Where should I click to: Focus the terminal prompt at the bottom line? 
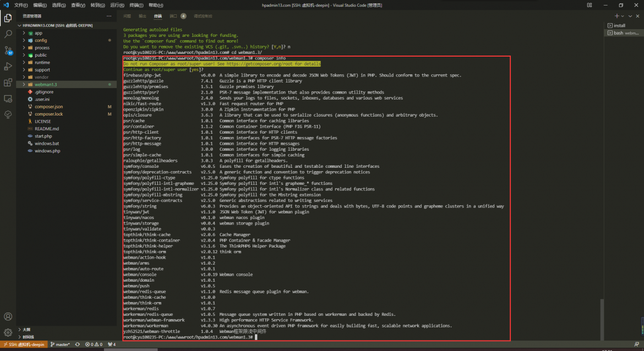190,337
